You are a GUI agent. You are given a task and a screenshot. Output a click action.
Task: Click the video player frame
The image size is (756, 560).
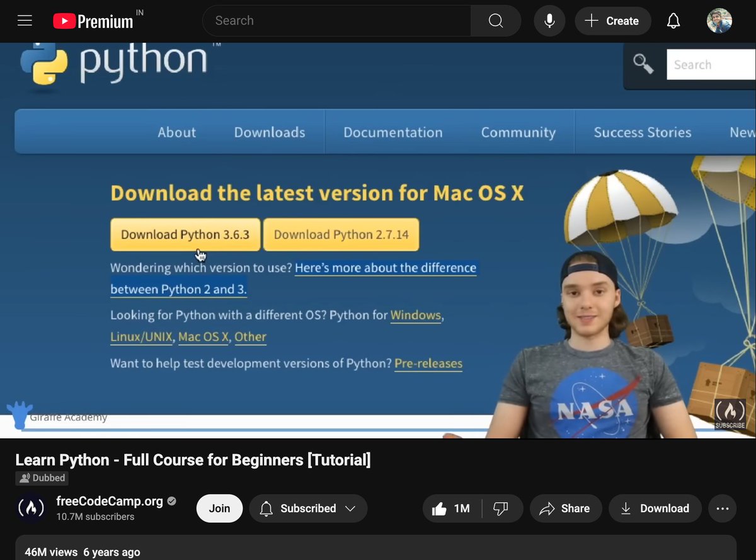click(378, 240)
